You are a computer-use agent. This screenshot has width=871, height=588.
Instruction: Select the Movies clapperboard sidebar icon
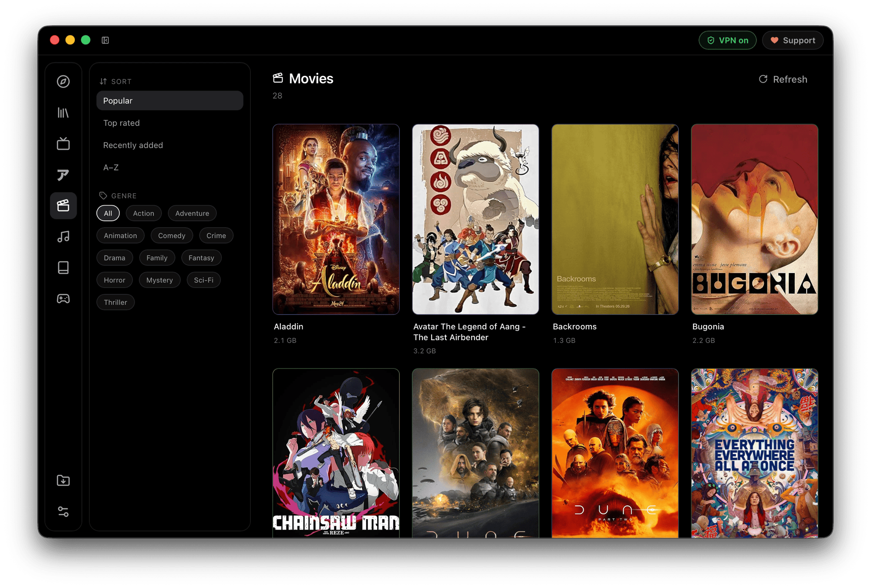pos(64,206)
